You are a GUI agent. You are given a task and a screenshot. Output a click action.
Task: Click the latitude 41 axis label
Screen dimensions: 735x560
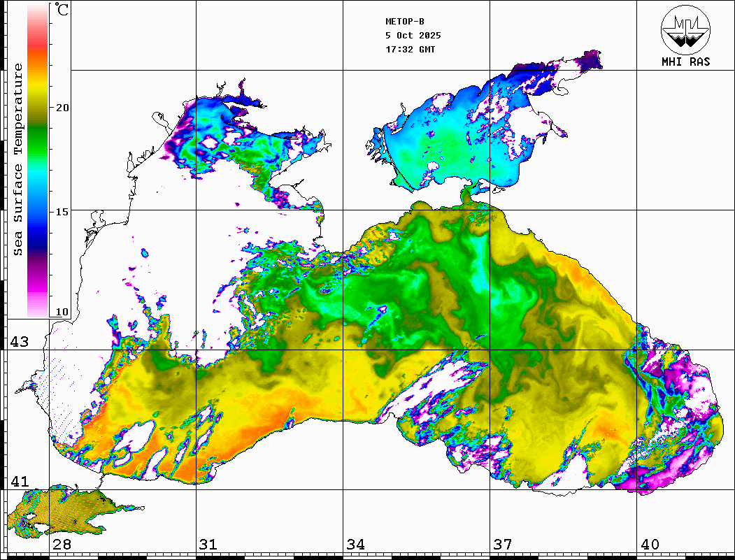coord(19,482)
